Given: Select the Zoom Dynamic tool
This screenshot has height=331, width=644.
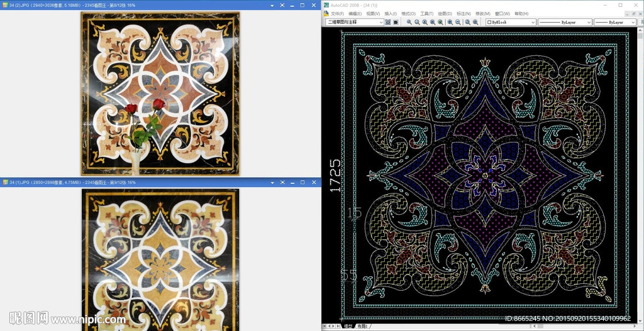Looking at the screenshot, I should click(x=417, y=22).
